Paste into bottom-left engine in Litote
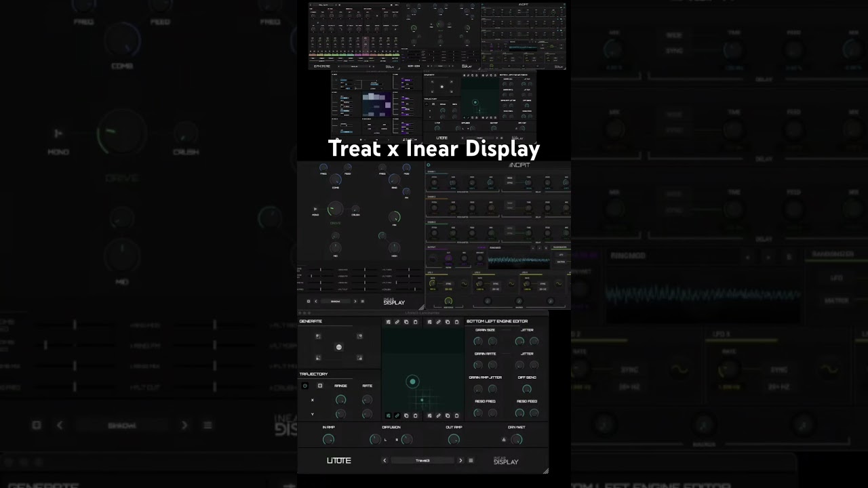Screen dimensions: 868x488 (415, 415)
